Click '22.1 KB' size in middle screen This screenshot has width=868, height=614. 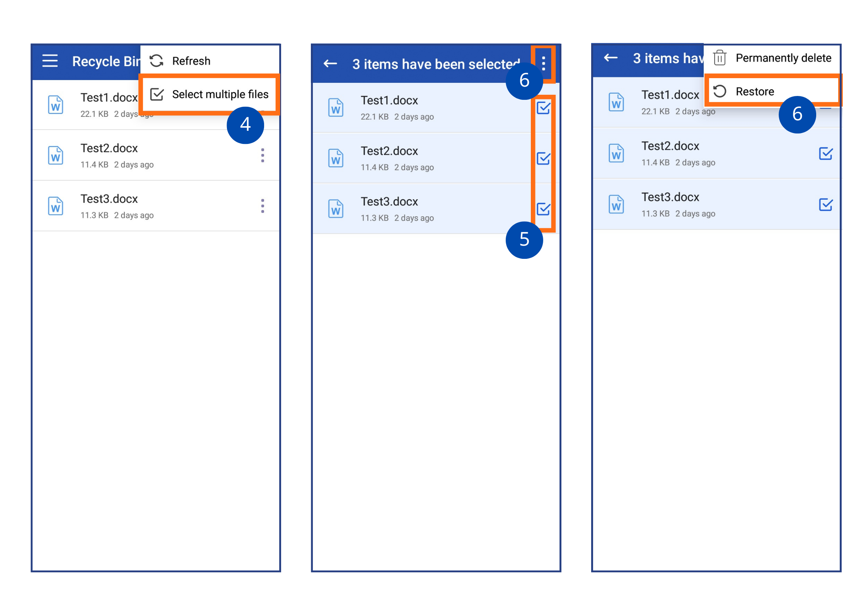375,117
